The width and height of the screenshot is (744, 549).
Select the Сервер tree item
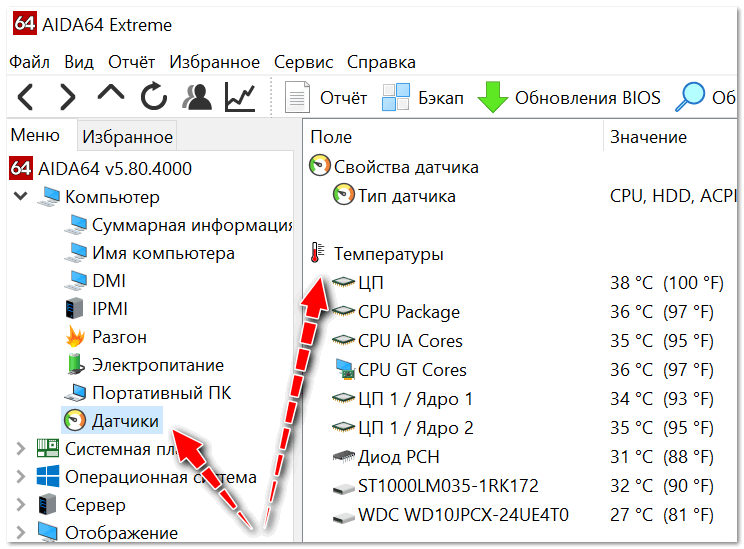(x=95, y=505)
